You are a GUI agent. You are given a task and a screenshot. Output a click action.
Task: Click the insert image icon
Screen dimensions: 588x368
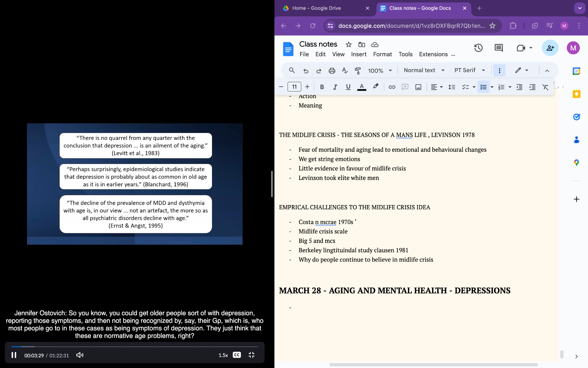tap(418, 87)
